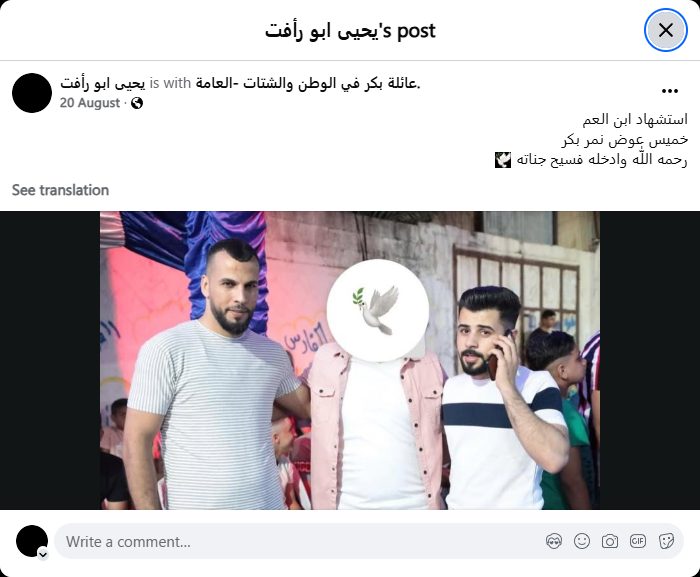This screenshot has height=577, width=700.
Task: Open author يحيى ابو رأفت profile name link
Action: click(103, 83)
